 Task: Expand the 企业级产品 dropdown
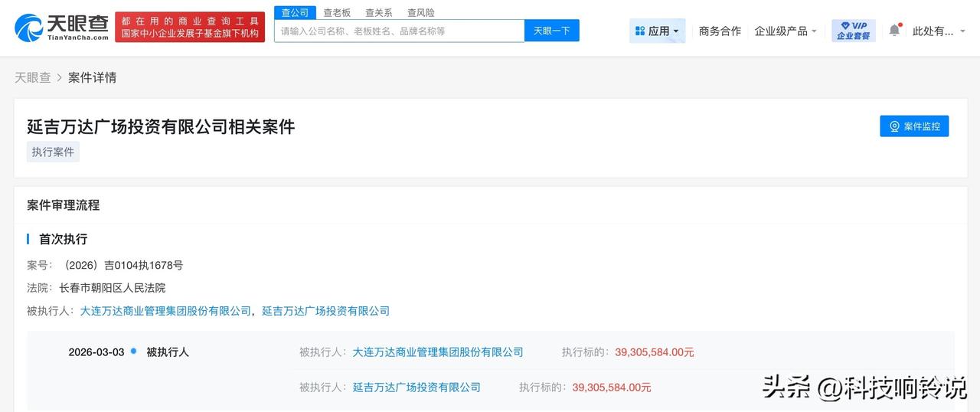pyautogui.click(x=786, y=31)
